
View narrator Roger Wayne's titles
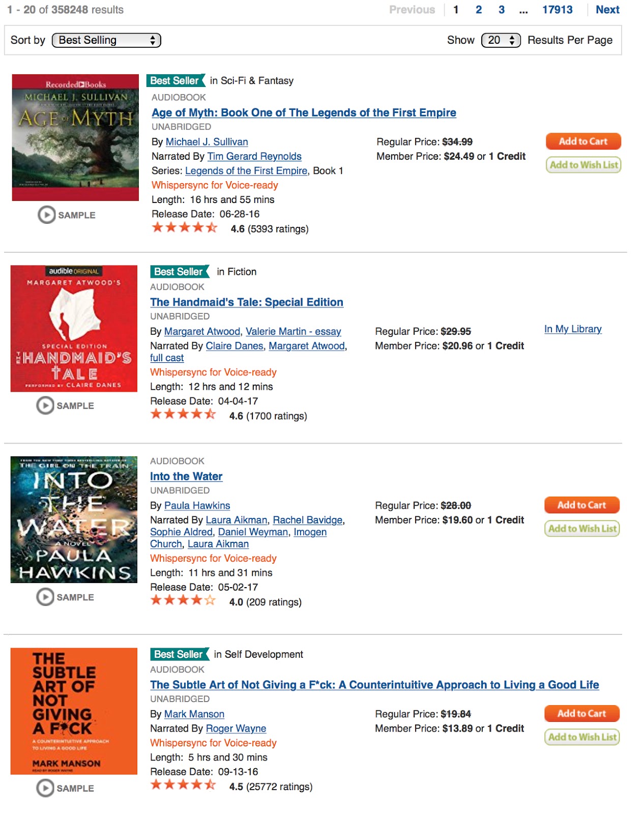point(236,729)
